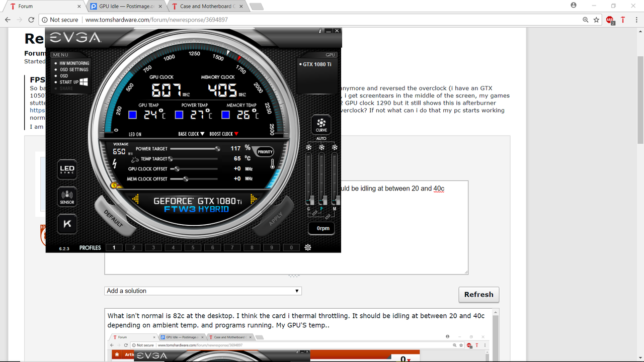Click the Windows logo beside Start Up
Viewport: 644px width, 362px height.
coord(84,81)
